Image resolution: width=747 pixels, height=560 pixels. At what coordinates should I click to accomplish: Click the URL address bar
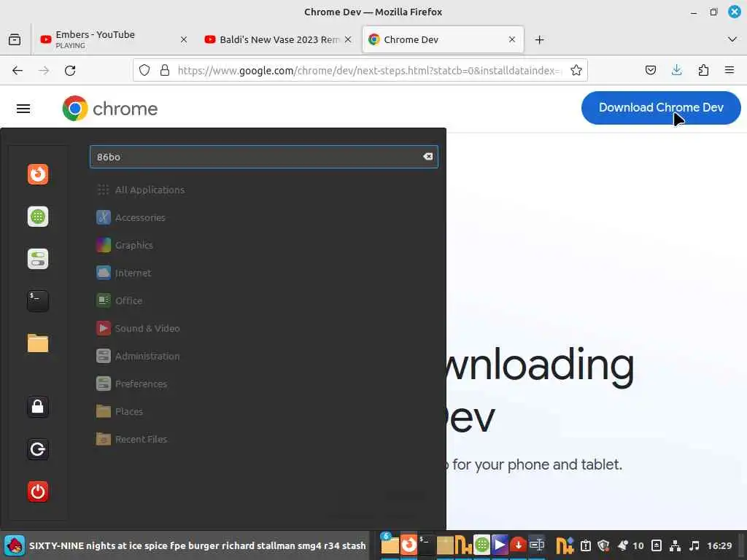click(x=369, y=71)
